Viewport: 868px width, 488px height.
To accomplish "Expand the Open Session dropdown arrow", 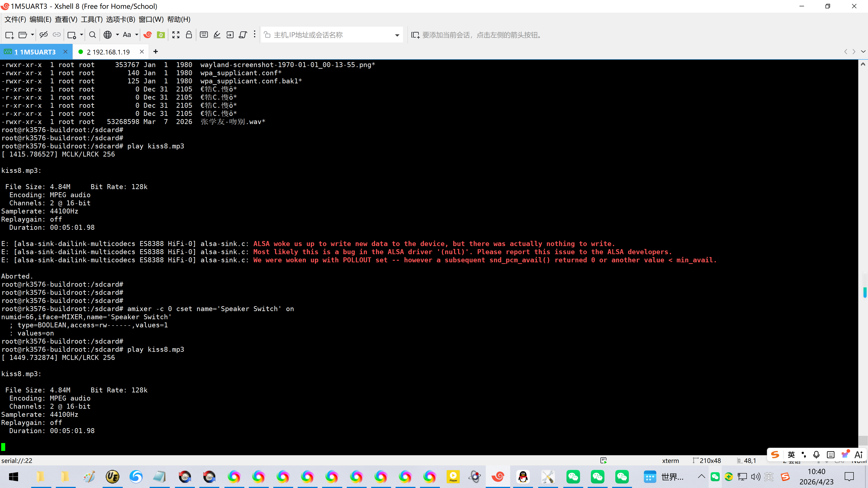I will pyautogui.click(x=32, y=35).
